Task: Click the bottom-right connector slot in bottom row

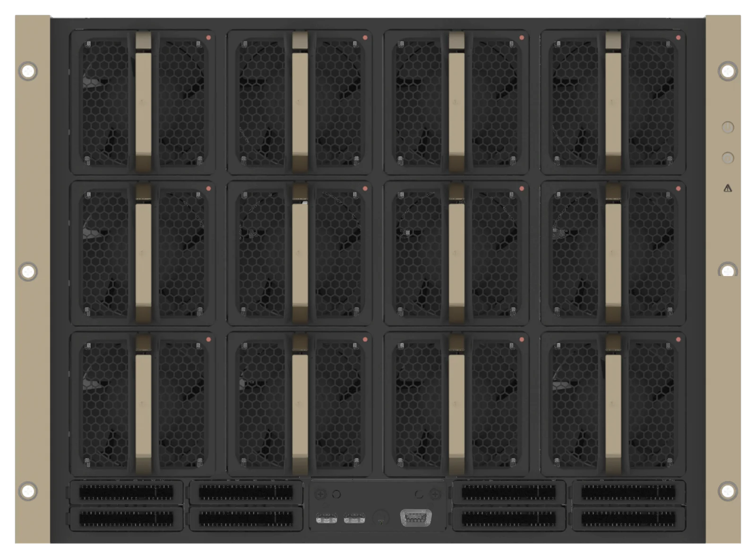Action: (628, 519)
